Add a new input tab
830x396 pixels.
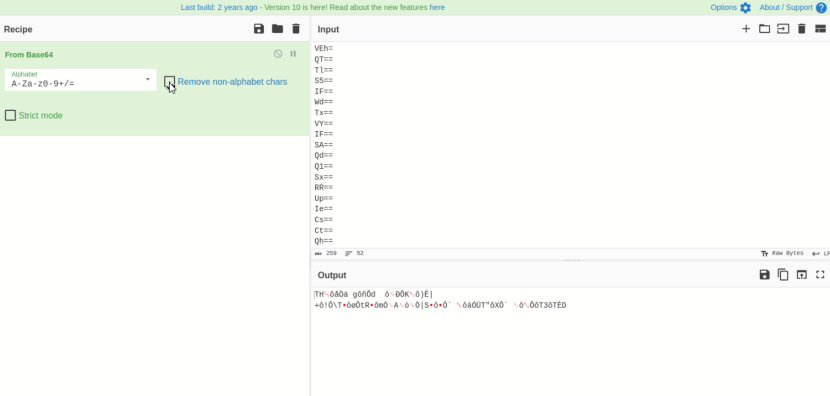tap(746, 29)
